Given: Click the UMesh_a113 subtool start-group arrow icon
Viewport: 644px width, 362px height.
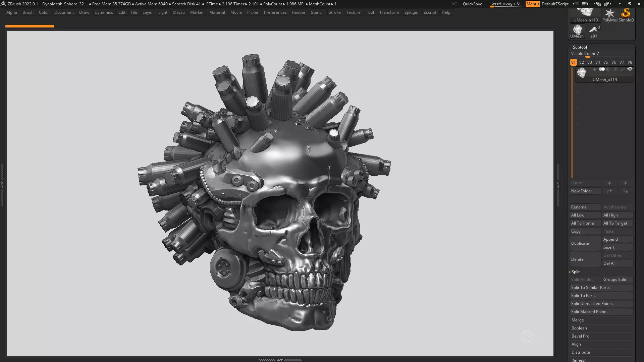Looking at the screenshot, I should pyautogui.click(x=595, y=69).
